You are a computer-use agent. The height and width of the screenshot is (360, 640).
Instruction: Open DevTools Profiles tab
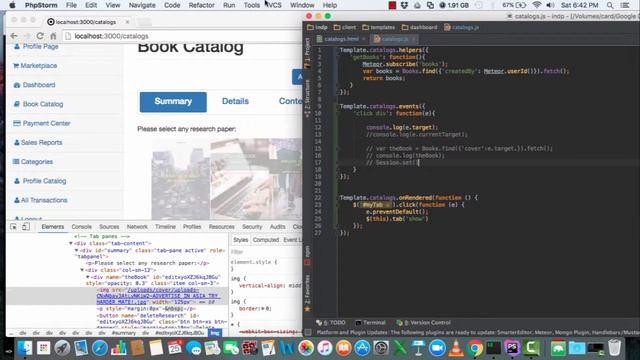(x=192, y=227)
